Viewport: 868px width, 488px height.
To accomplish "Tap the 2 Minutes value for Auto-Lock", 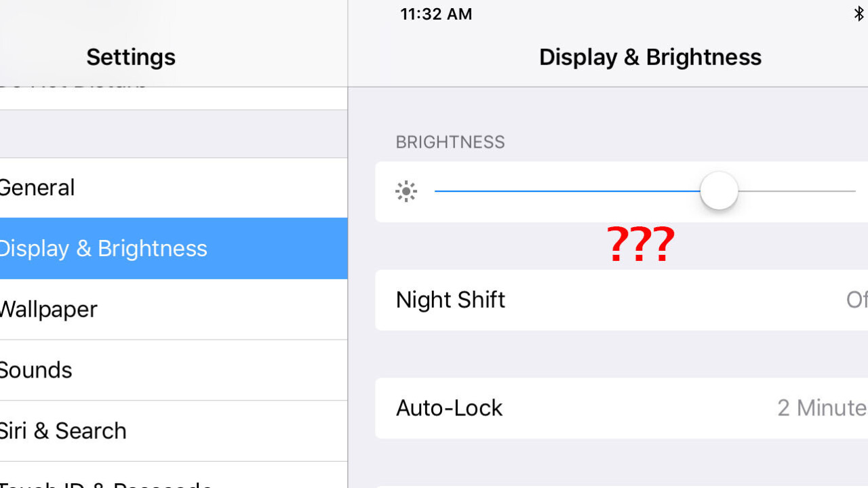I will [x=822, y=408].
